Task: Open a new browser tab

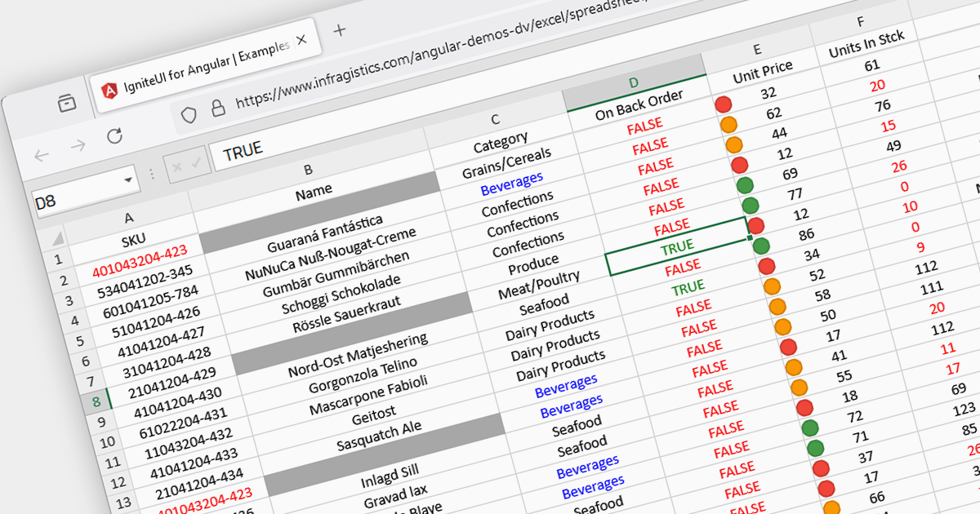Action: [x=340, y=30]
